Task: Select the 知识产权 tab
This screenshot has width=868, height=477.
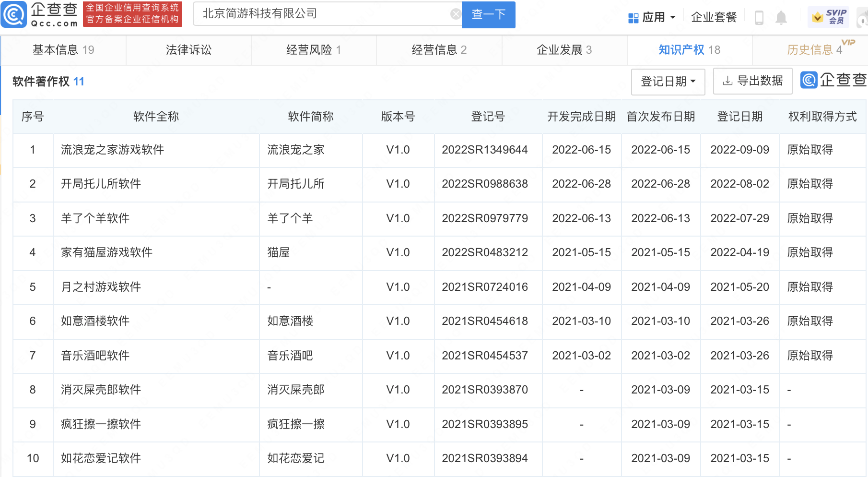Action: pyautogui.click(x=689, y=50)
